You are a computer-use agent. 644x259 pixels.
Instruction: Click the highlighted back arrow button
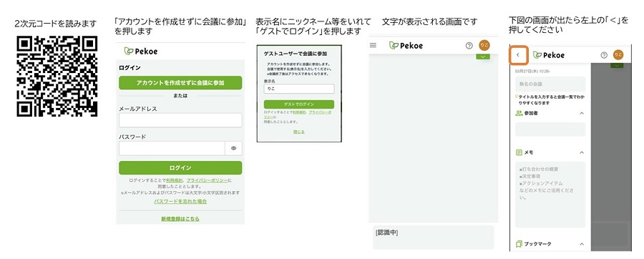[x=518, y=54]
